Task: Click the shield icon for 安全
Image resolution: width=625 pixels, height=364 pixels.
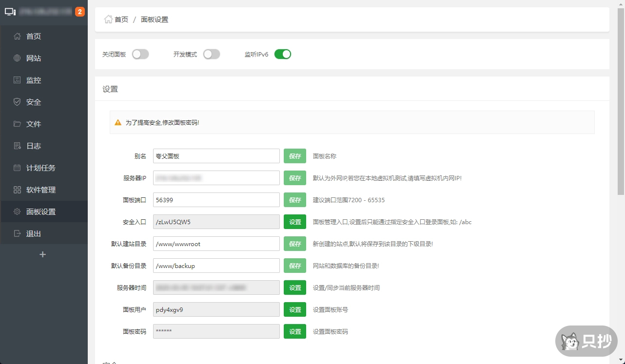Action: (17, 102)
